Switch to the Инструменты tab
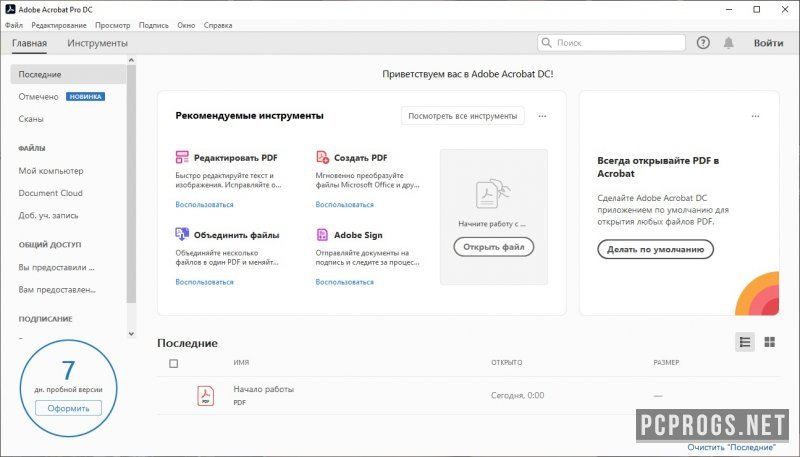This screenshot has height=457, width=800. (x=97, y=43)
